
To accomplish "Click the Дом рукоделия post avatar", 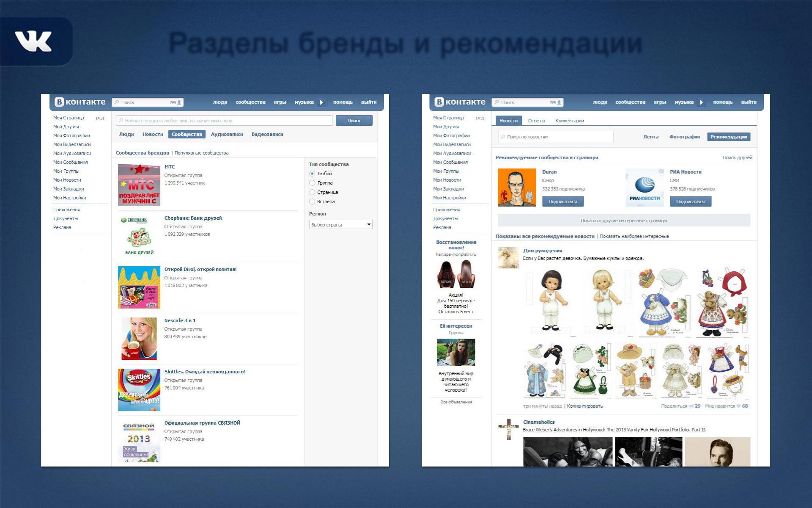I will pos(508,258).
